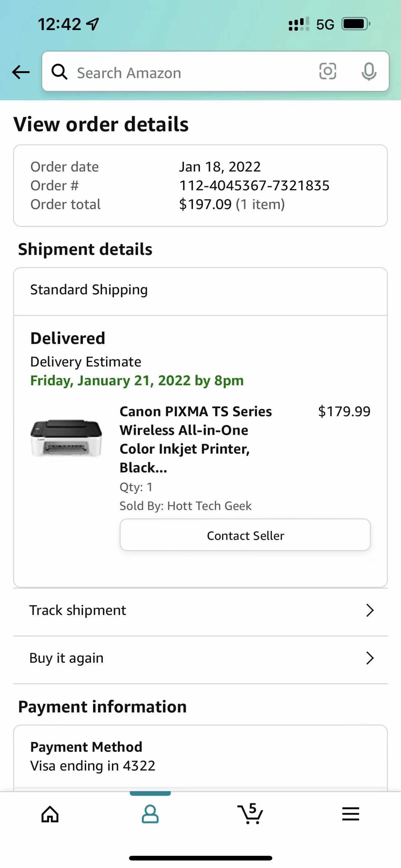Expand Track shipment chevron arrow
The height and width of the screenshot is (868, 401).
pyautogui.click(x=370, y=610)
